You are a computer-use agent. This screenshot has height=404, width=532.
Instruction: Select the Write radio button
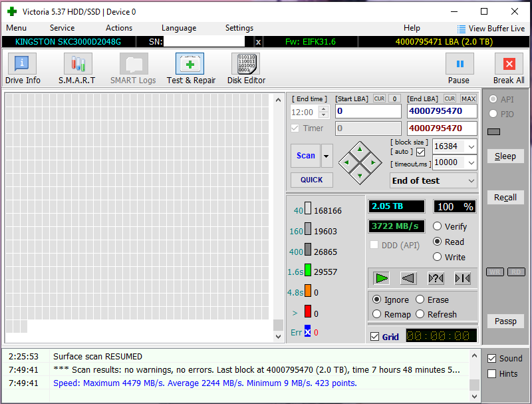click(438, 257)
